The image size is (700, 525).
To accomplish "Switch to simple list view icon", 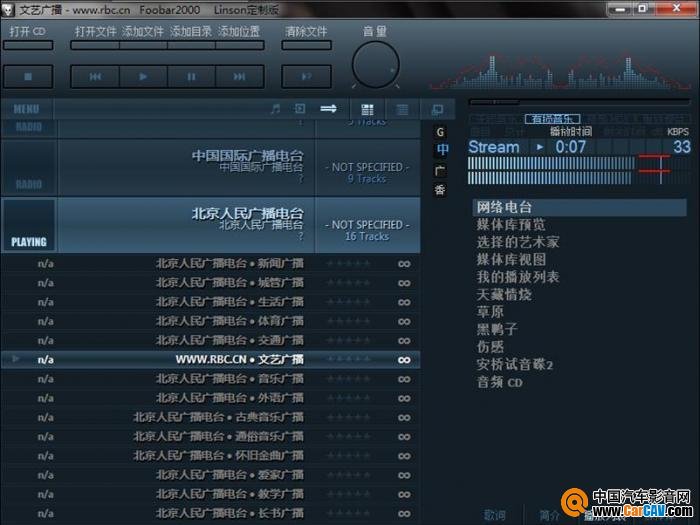I will point(402,109).
